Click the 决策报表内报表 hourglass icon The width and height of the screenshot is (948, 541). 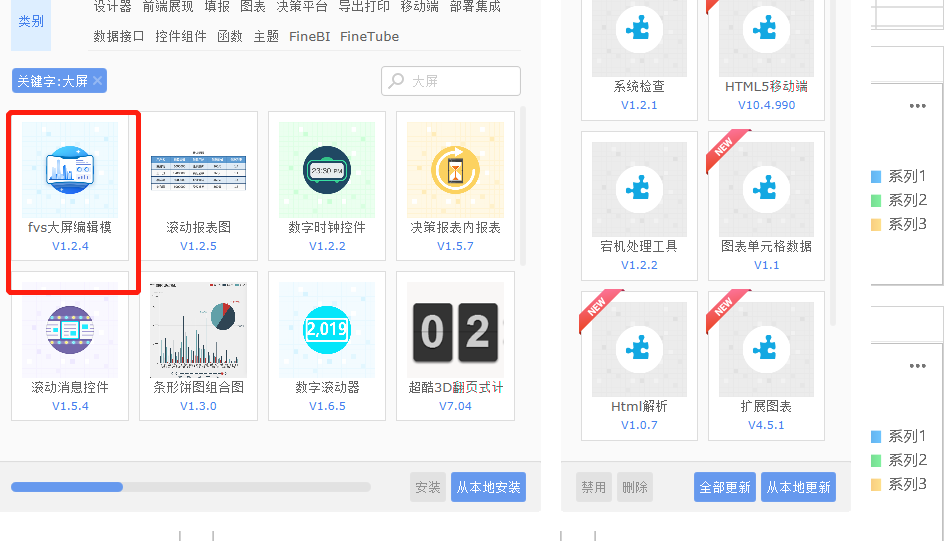tap(455, 170)
